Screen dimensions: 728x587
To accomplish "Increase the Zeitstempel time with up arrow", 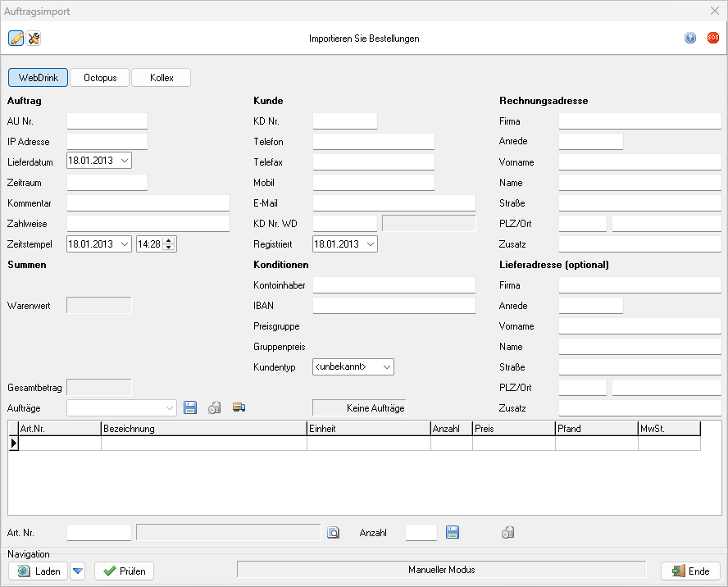I will click(169, 240).
